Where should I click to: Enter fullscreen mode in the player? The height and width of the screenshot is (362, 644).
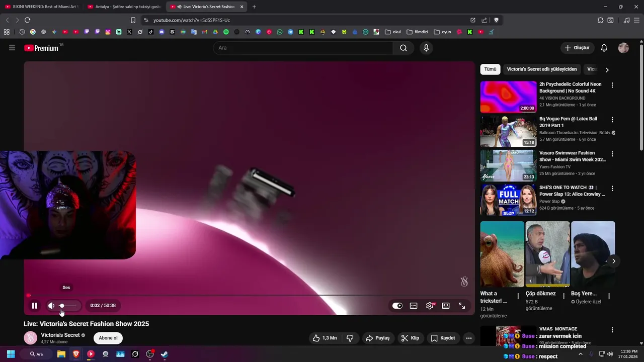(462, 306)
